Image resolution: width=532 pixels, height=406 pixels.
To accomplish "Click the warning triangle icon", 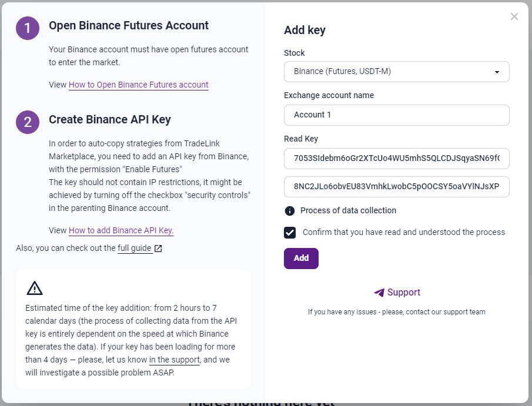I will point(34,288).
